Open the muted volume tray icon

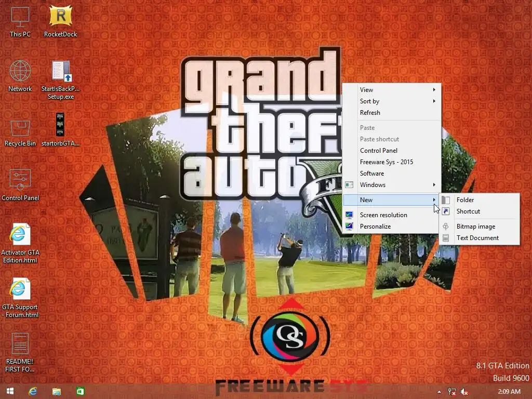click(464, 392)
